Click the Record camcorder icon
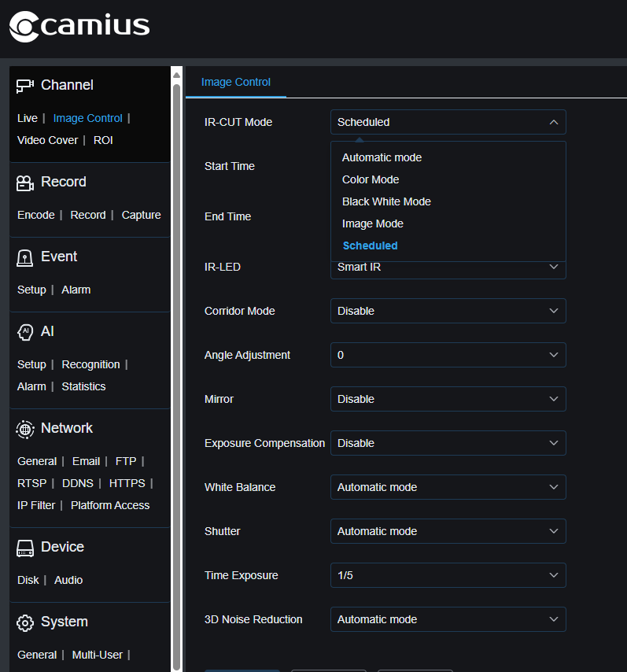627x672 pixels. [26, 183]
